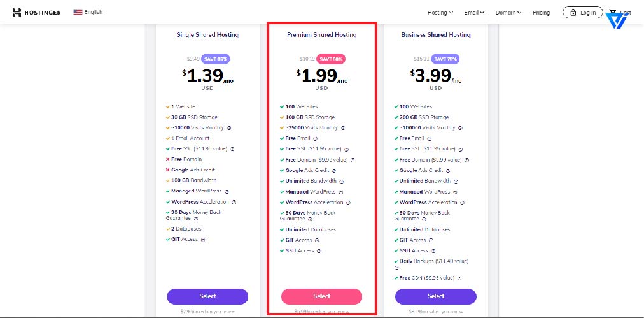Screen dimensions: 644x318
Task: Select the Single Shared Hosting plan
Action: point(207,296)
